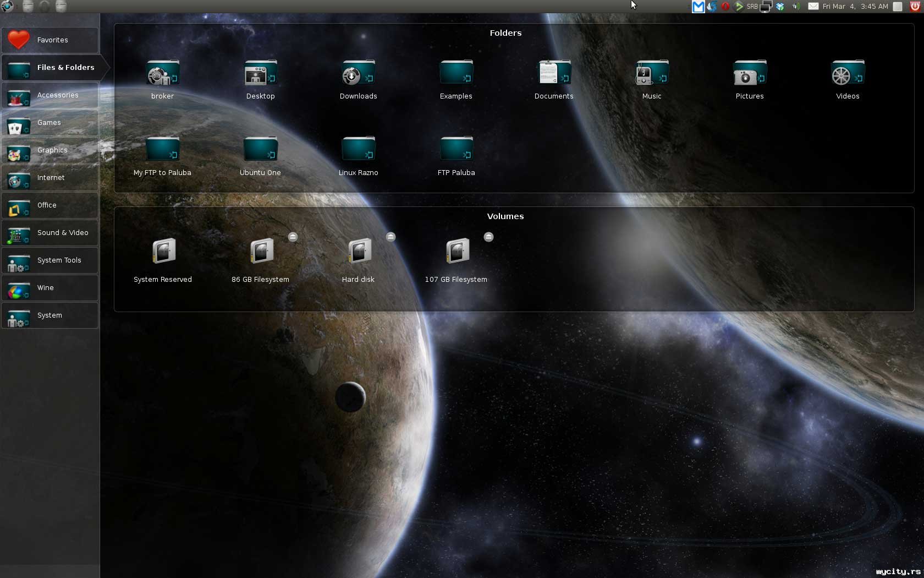Open the Videos folder
This screenshot has height=578, width=924.
[848, 79]
